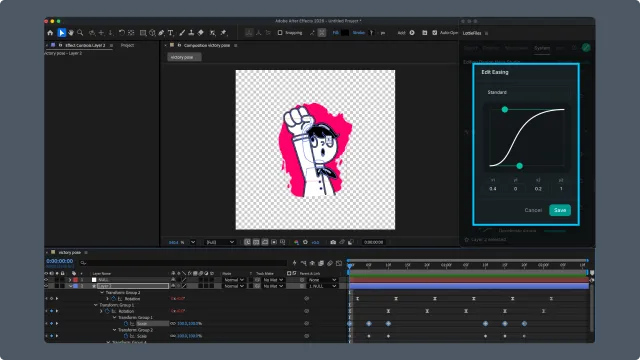Viewport: 640px width, 360px height.
Task: Click the x1 value field showing 0.4
Action: (493, 189)
